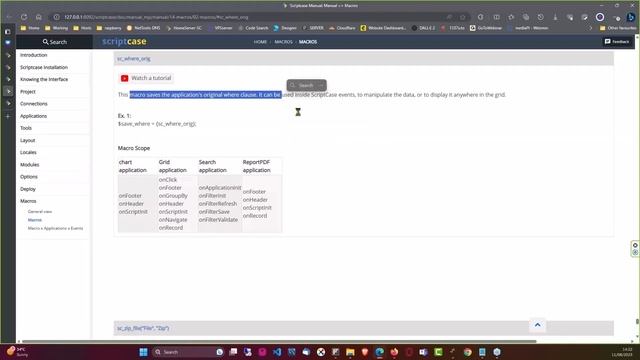Click onScriptInit in chart application column
The height and width of the screenshot is (360, 640).
point(133,212)
